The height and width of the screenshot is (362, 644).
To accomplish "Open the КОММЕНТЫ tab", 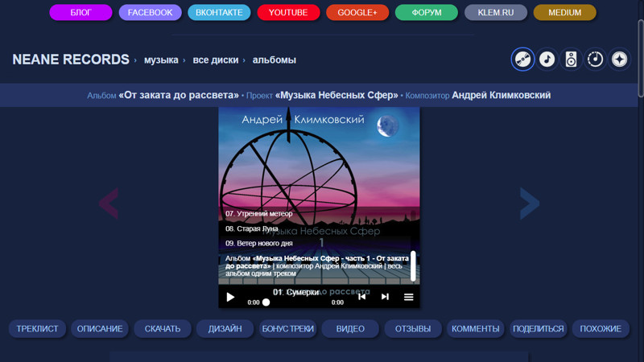I will tap(476, 329).
